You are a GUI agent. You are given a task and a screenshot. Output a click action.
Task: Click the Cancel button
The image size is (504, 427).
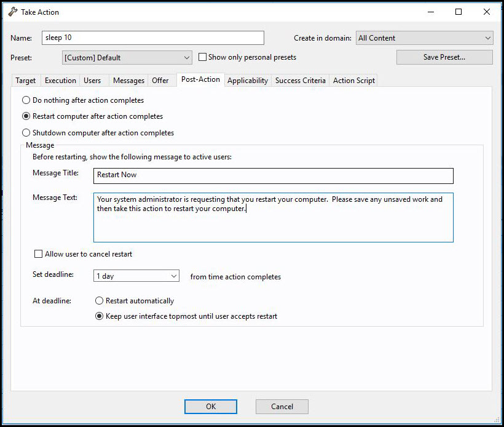pyautogui.click(x=282, y=407)
